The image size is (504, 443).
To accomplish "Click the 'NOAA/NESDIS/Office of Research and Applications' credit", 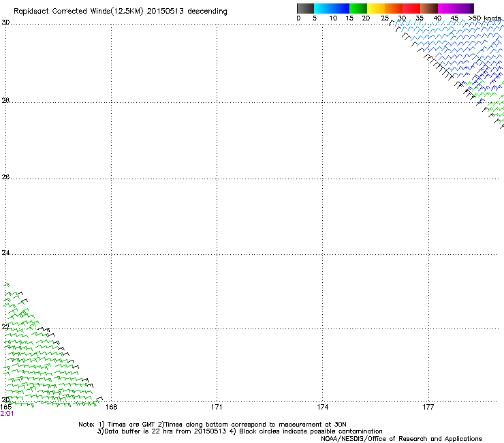I will [x=401, y=439].
